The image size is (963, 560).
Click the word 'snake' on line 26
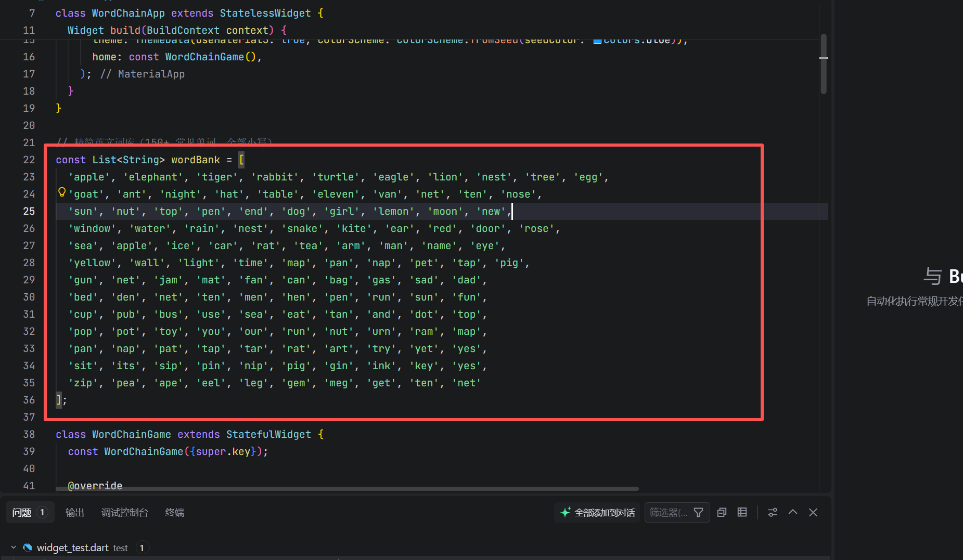click(302, 228)
